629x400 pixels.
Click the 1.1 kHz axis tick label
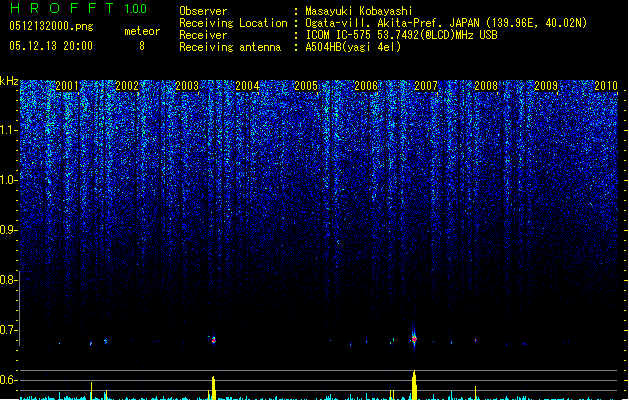(x=8, y=130)
